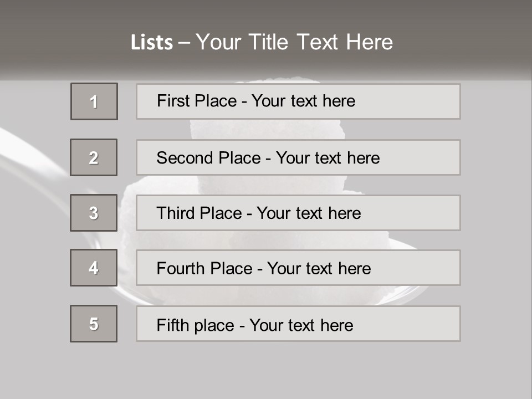The image size is (532, 399).
Task: Click the empty gray area below the list
Action: [x=266, y=371]
